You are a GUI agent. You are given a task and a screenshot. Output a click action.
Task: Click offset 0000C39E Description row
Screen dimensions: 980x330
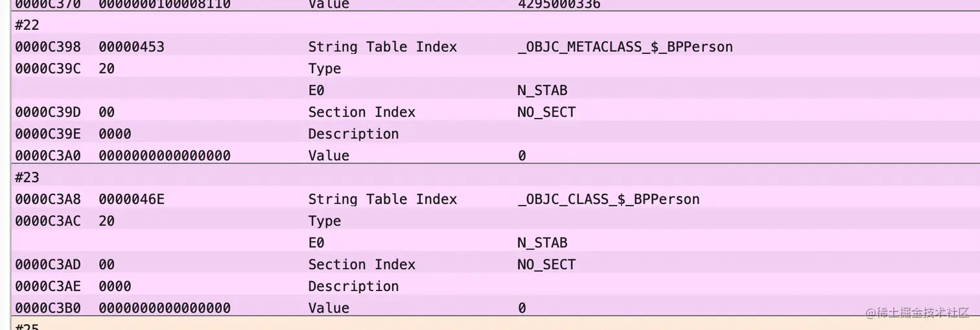coord(353,134)
